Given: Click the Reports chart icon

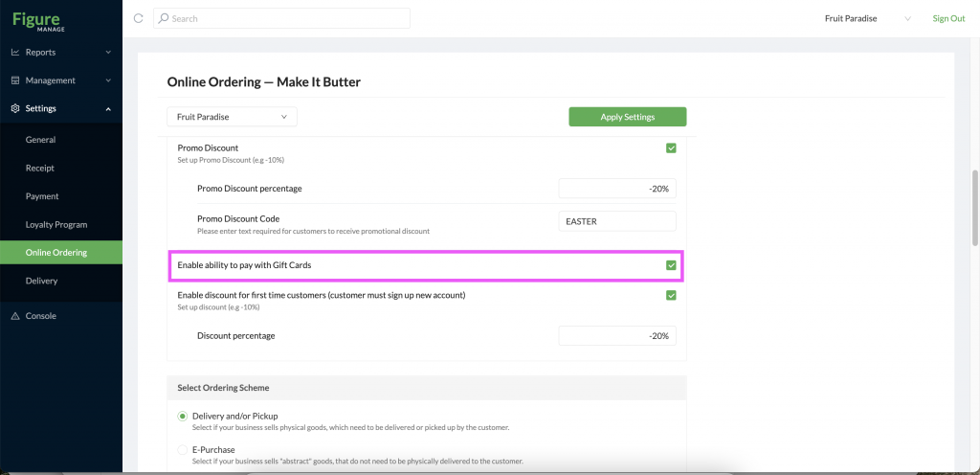Looking at the screenshot, I should coord(15,53).
